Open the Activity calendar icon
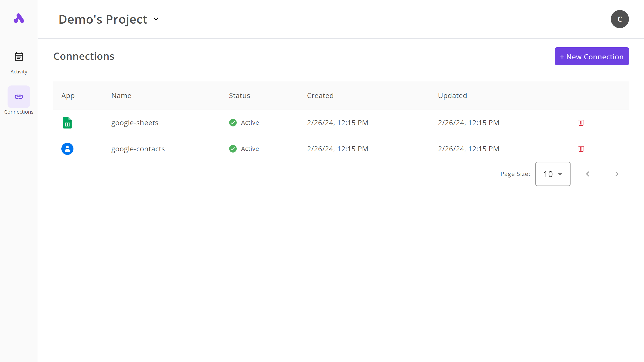Screen dimensions: 644x362 coord(19,57)
